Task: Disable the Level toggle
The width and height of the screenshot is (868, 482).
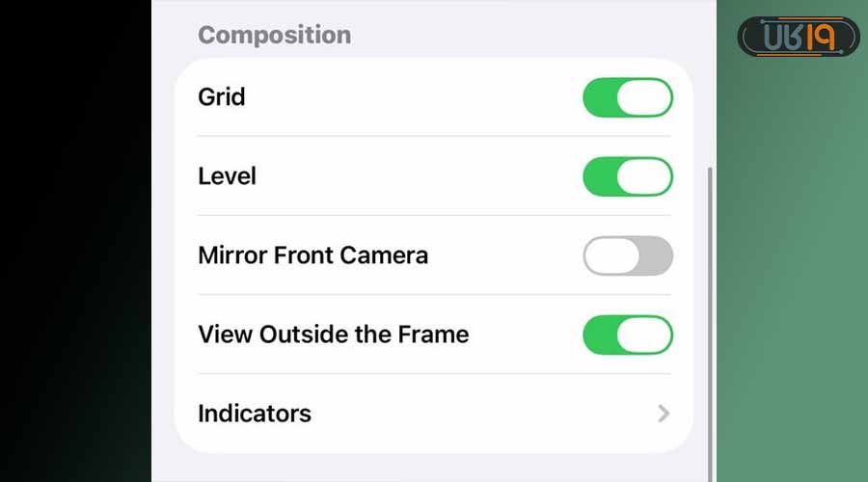Action: point(627,176)
